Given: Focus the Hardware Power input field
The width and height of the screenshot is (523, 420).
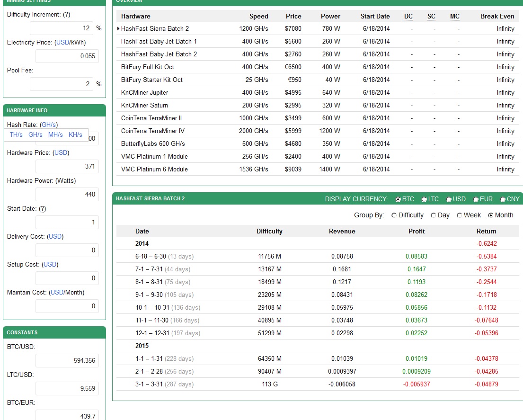Looking at the screenshot, I should [x=67, y=194].
